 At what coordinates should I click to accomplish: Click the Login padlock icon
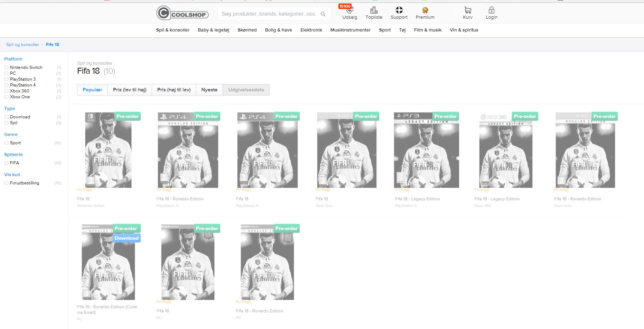point(491,10)
